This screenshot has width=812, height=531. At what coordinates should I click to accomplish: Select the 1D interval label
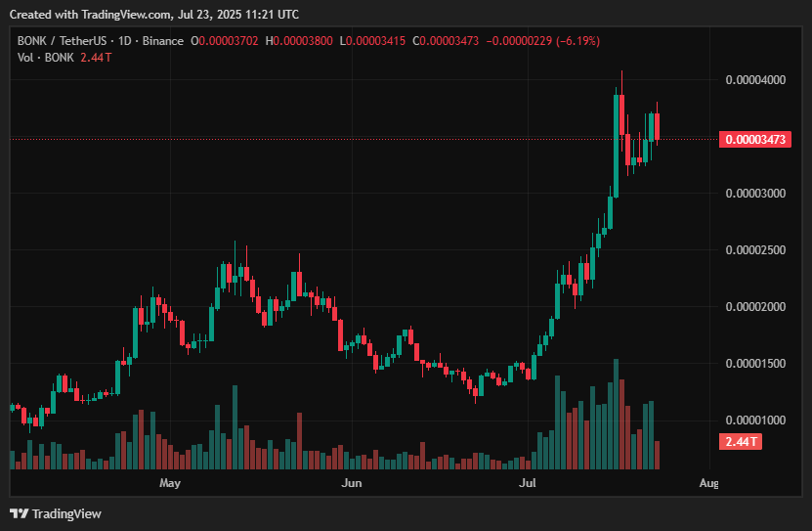click(x=125, y=41)
